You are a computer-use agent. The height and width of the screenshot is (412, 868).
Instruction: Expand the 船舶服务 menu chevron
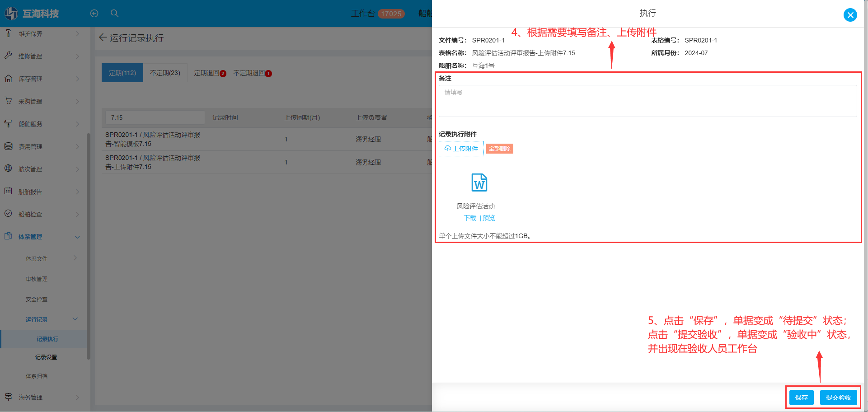77,124
